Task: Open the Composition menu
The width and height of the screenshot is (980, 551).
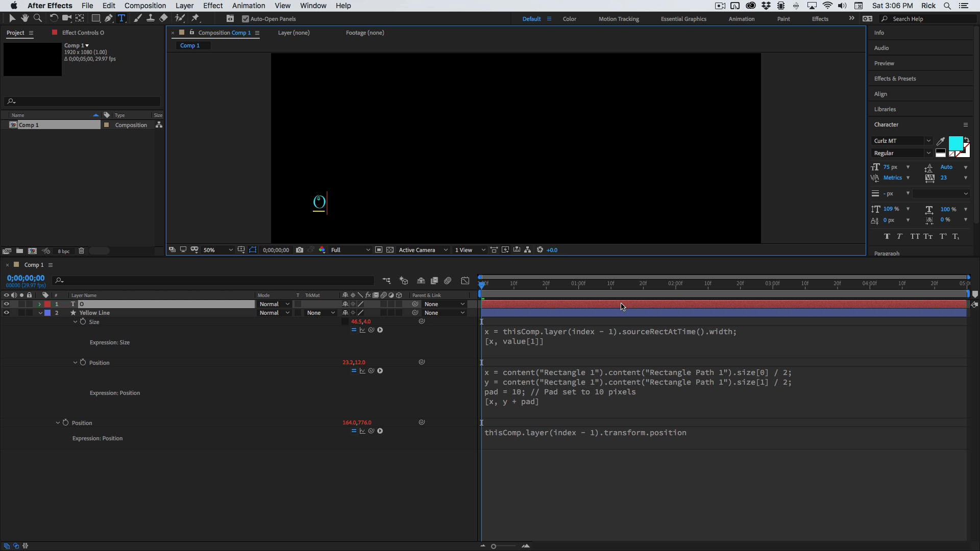Action: (145, 6)
